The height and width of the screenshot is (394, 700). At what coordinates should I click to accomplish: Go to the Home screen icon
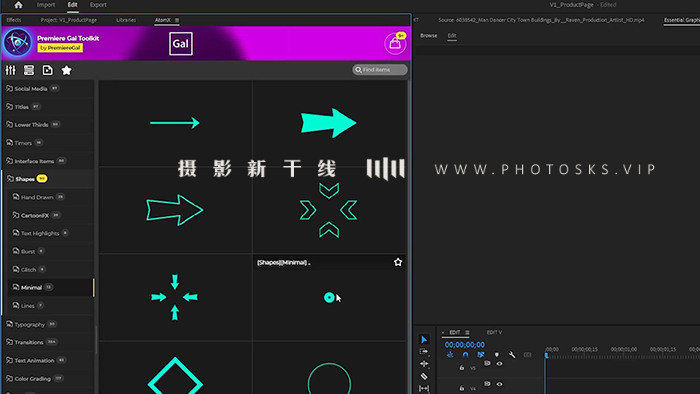click(18, 5)
